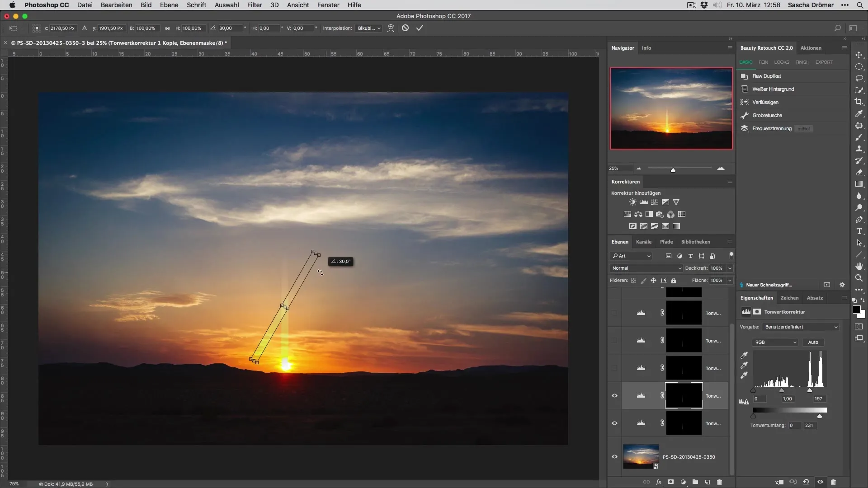Select the Lasso tool
Viewport: 868px width, 488px height.
[859, 78]
